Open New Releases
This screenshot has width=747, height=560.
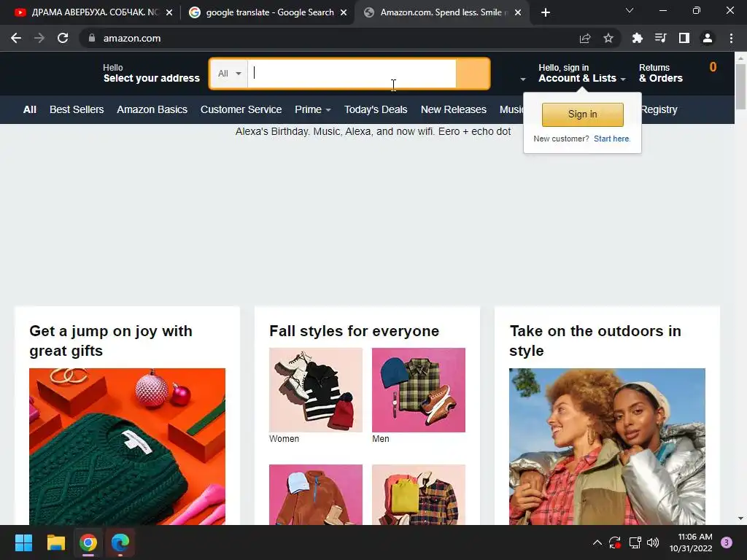pos(454,109)
